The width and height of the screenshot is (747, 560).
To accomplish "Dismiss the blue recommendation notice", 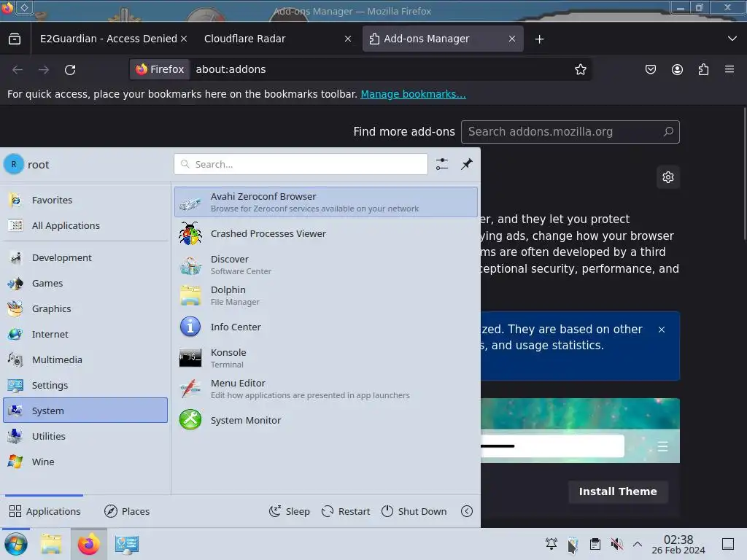I will pyautogui.click(x=661, y=330).
